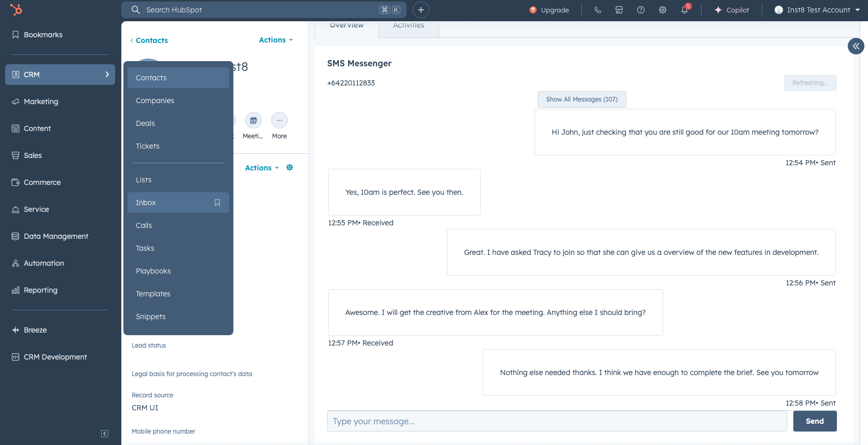Select Tasks in the CRM menu

(178, 248)
